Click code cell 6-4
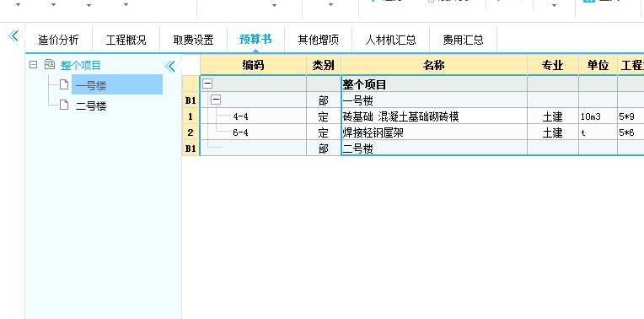The height and width of the screenshot is (319, 644). click(253, 132)
